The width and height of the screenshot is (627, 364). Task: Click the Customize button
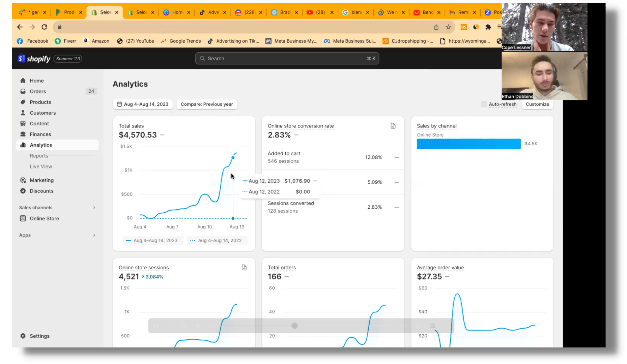[x=537, y=104]
